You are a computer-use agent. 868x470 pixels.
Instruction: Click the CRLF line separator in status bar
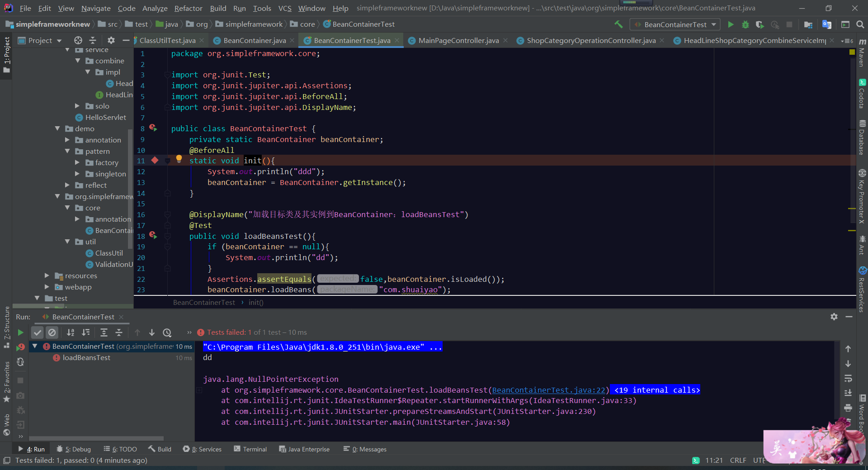(738, 460)
